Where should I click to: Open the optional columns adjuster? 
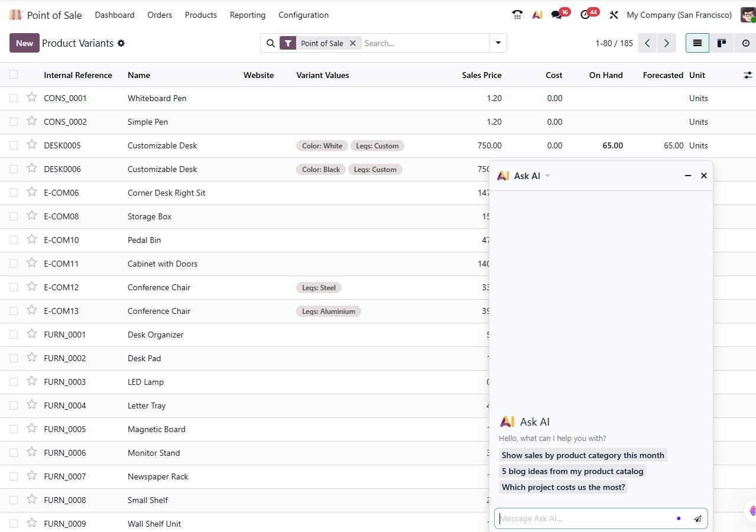[x=748, y=75]
